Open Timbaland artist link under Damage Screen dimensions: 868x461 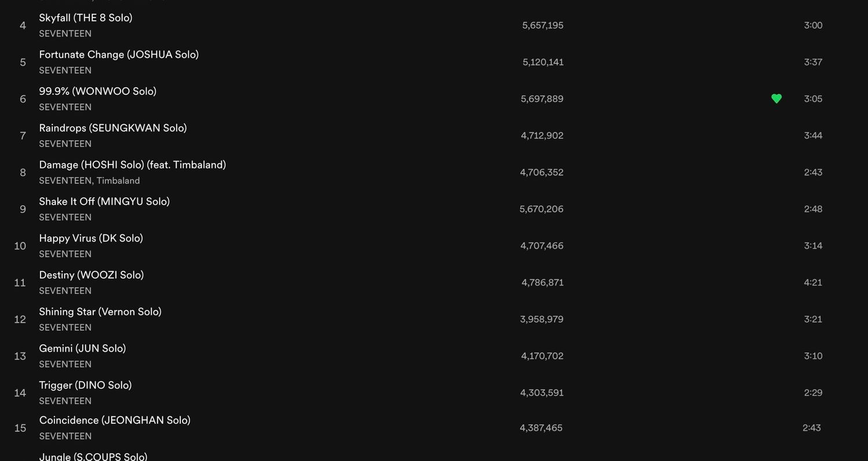(118, 181)
